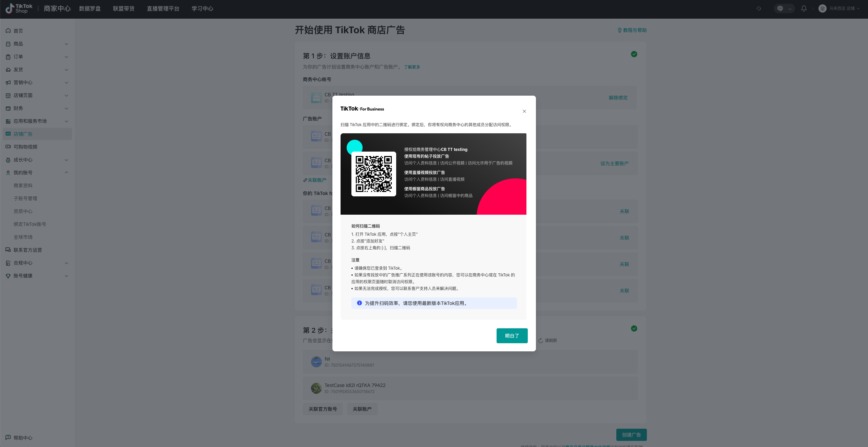The height and width of the screenshot is (447, 868).
Task: Click the 店铺广告 AD icon
Action: tap(8, 134)
